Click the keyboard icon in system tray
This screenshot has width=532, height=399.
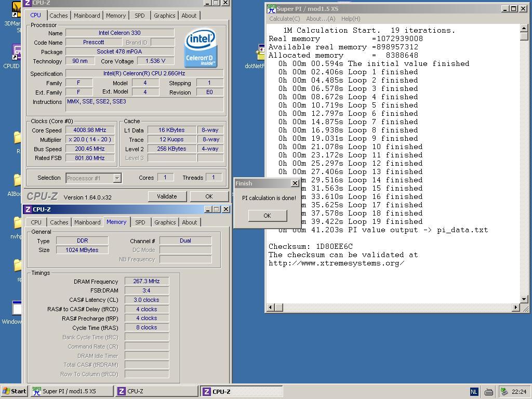(x=488, y=392)
